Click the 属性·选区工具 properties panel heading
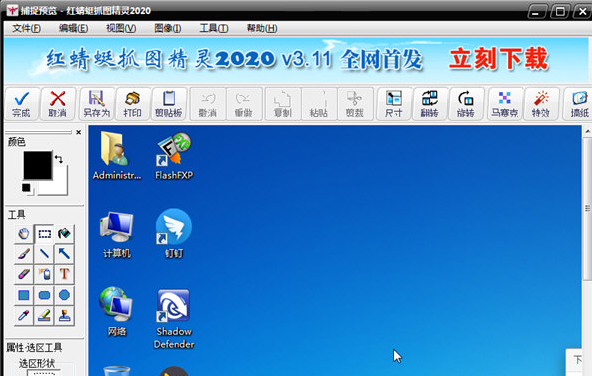 click(34, 347)
